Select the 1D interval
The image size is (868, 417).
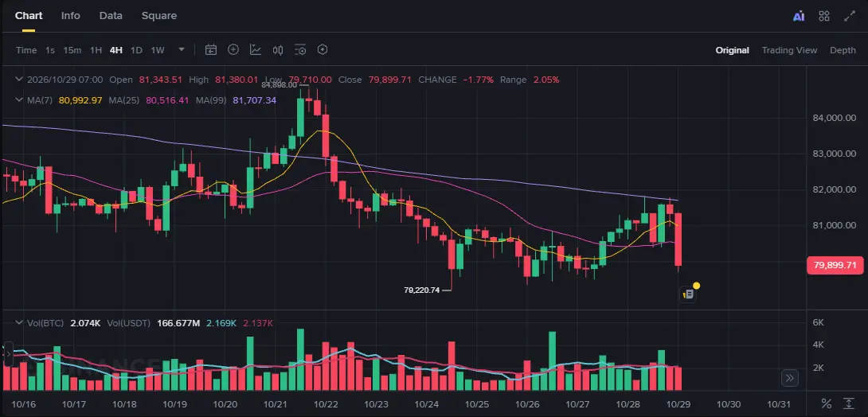click(136, 50)
